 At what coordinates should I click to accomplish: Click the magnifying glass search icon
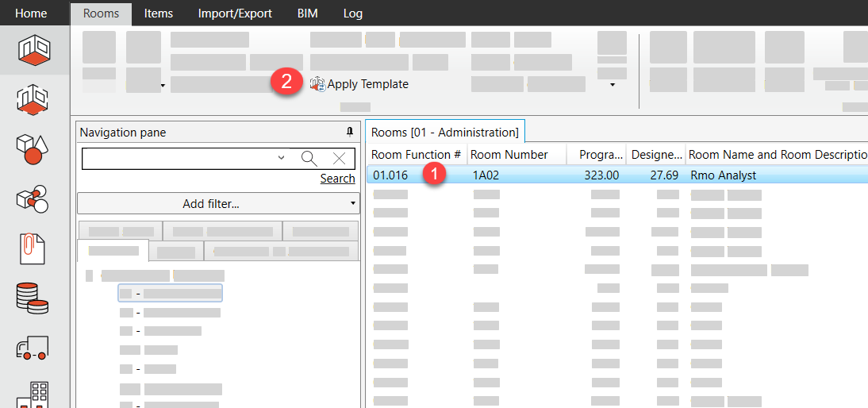tap(309, 158)
